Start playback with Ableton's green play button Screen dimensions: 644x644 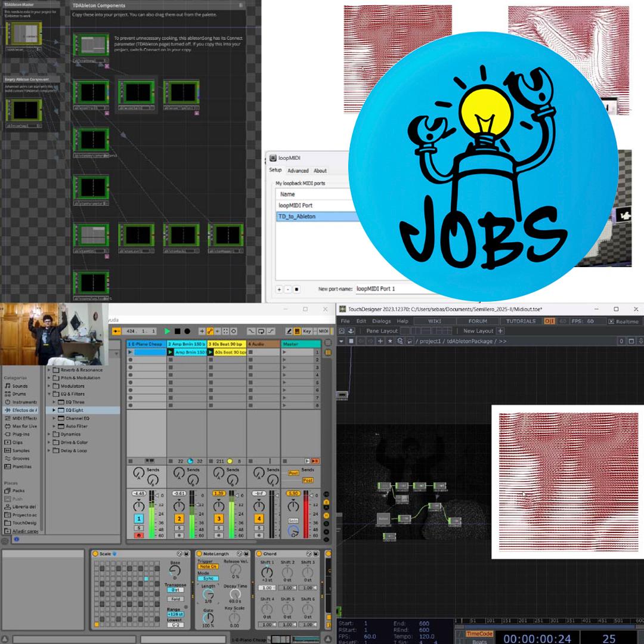tap(167, 331)
